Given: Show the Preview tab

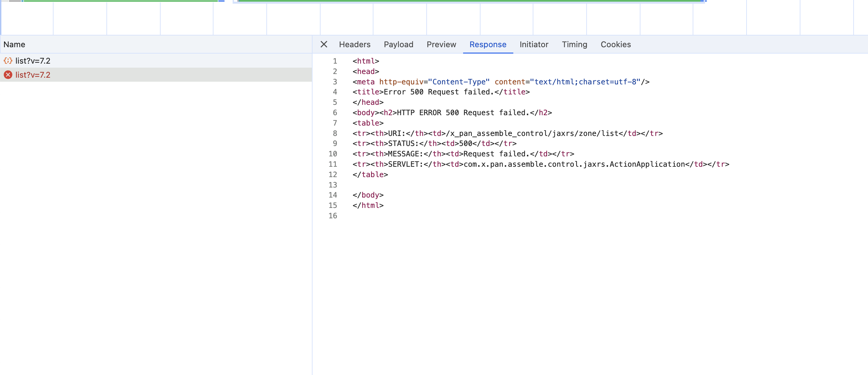Looking at the screenshot, I should pos(441,45).
